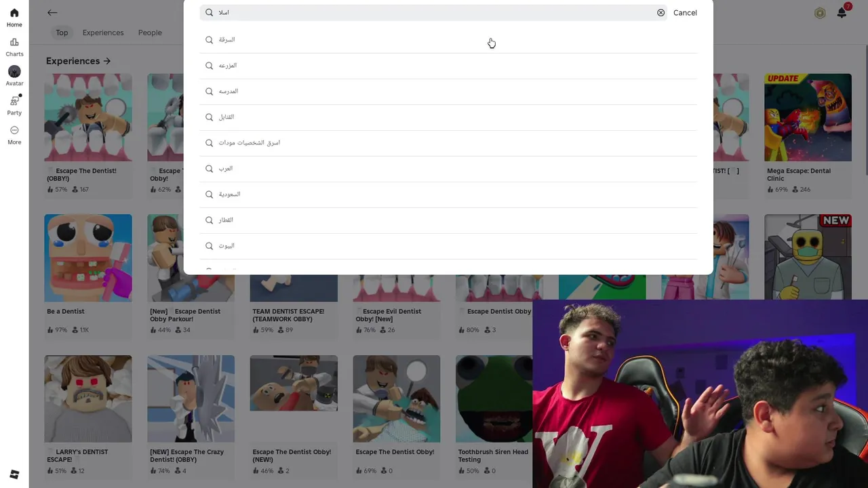Cancel the search overlay

pos(685,12)
